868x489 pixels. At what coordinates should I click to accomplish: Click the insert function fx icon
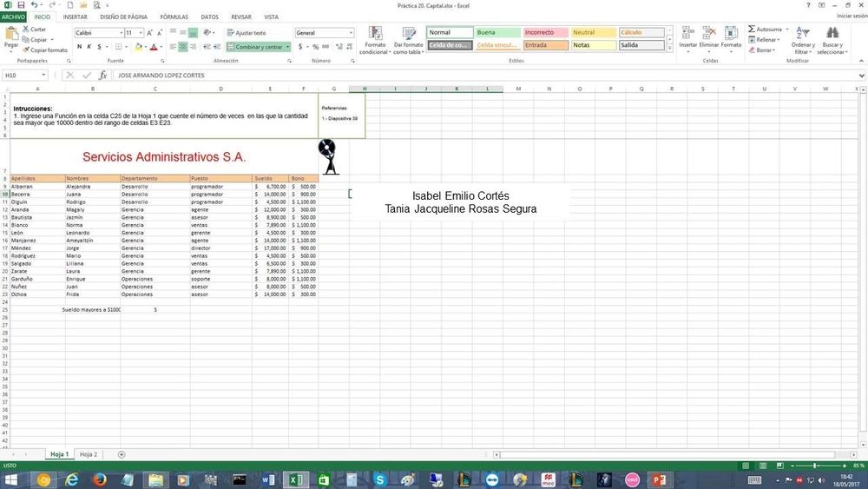pos(102,76)
